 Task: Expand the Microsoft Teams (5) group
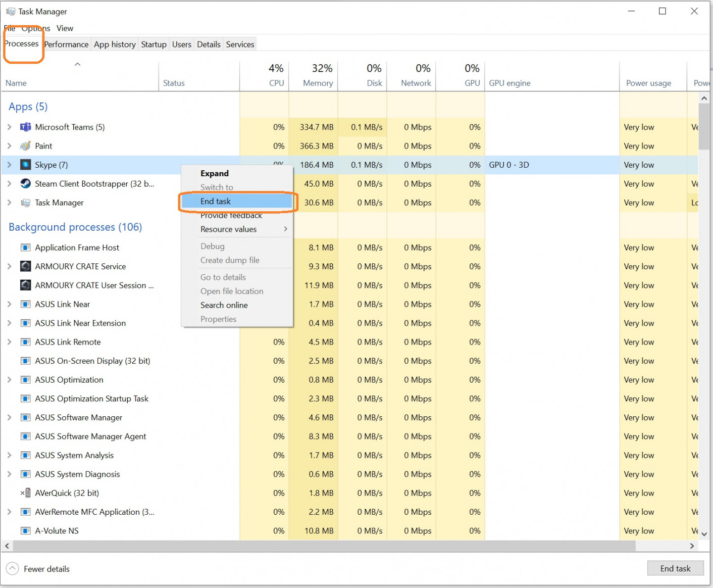click(x=9, y=127)
